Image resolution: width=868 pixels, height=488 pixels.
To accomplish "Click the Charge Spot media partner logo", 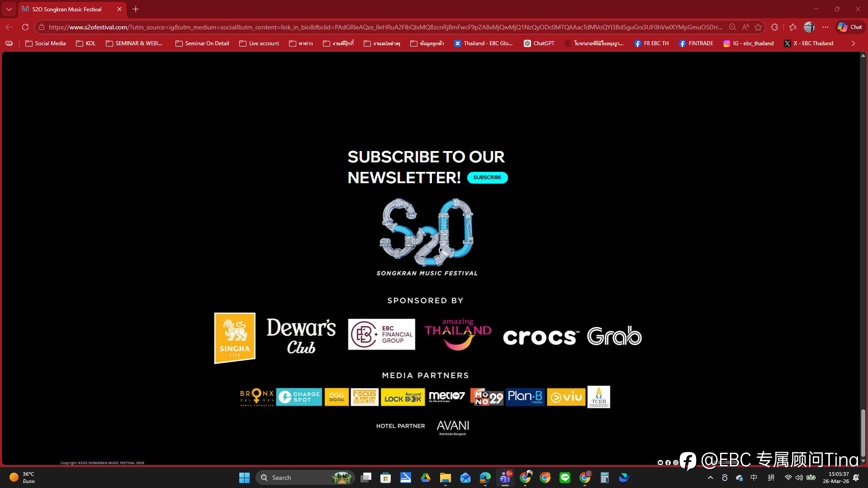I will (299, 397).
